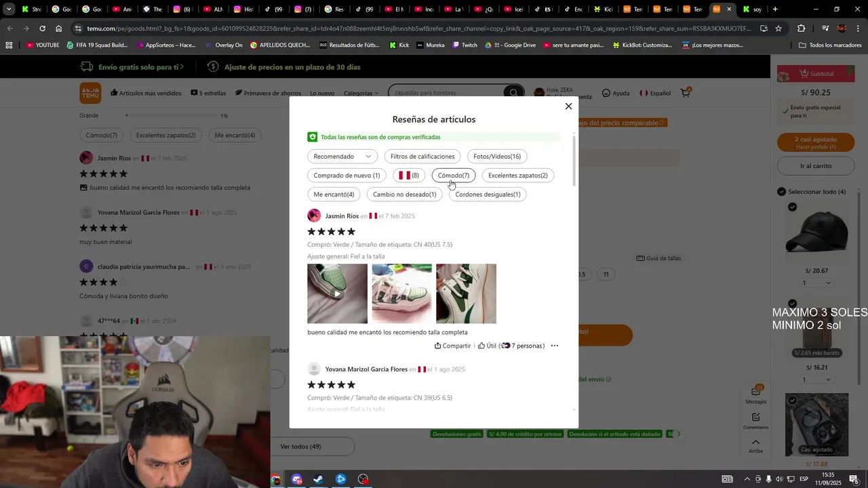Screen dimensions: 868x488
Task: Open Lo nuevo menu item
Action: 322,93
